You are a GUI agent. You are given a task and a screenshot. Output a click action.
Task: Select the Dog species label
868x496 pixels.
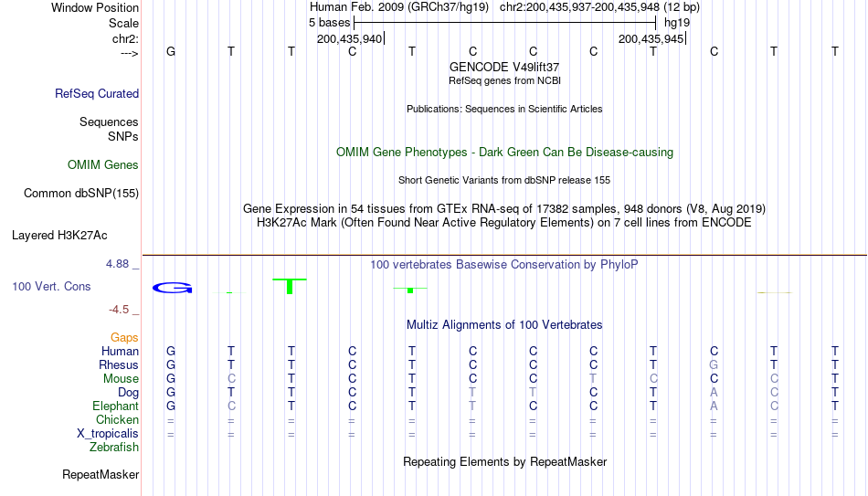[x=129, y=393]
